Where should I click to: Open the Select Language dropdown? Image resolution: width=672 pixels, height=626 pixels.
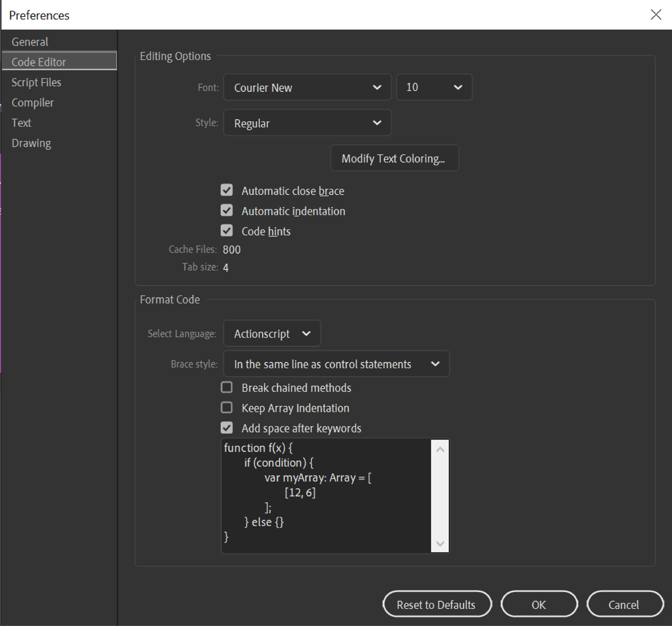tap(272, 333)
